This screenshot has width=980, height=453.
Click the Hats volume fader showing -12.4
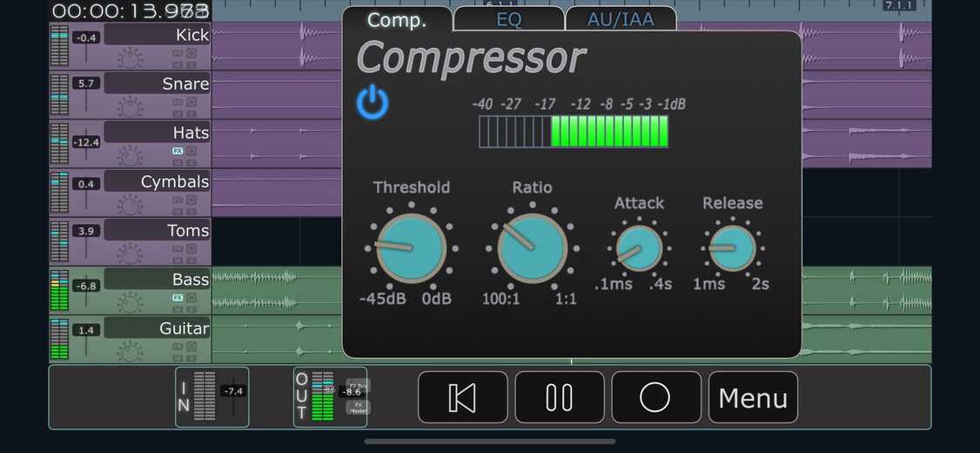point(85,143)
